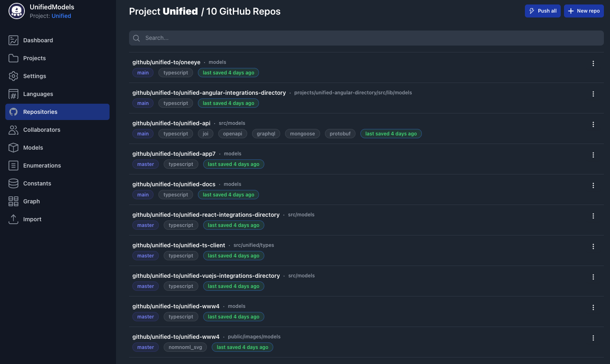610x364 pixels.
Task: Open the Enumerations list icon
Action: tap(14, 165)
